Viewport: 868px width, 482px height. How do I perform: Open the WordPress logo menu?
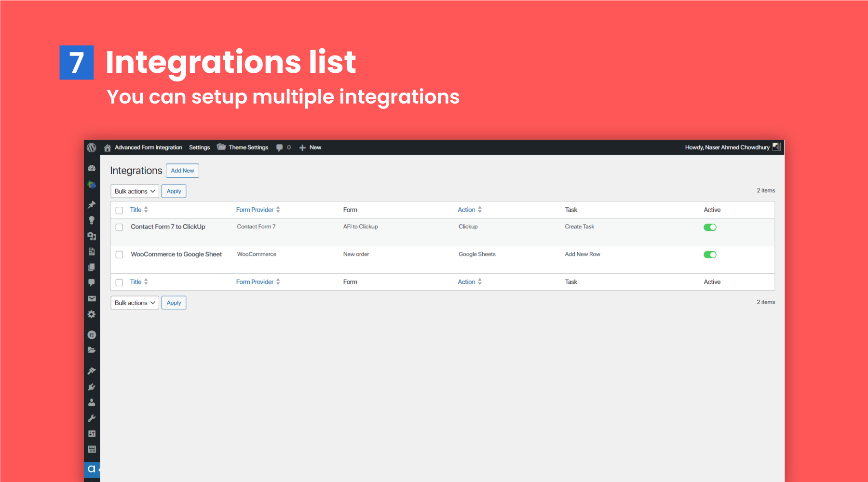click(x=92, y=147)
